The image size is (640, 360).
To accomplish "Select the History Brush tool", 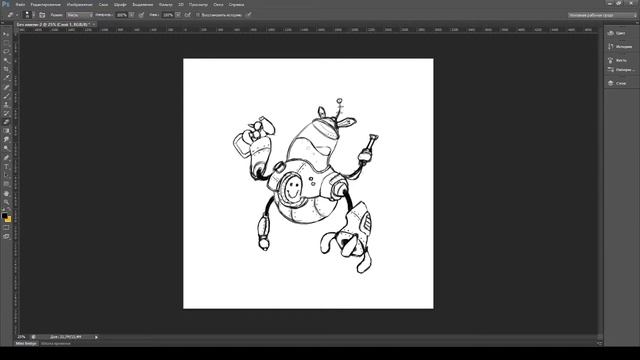I will (6, 113).
